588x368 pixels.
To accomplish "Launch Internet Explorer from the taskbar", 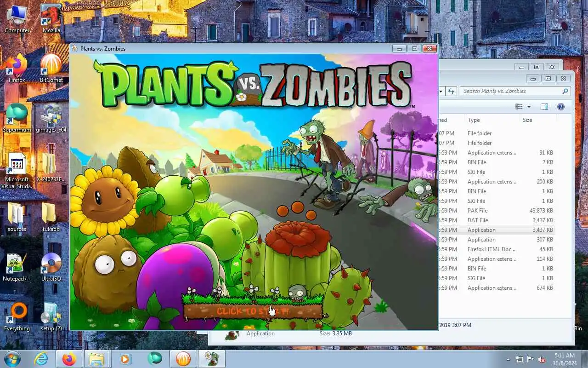I will pos(42,359).
